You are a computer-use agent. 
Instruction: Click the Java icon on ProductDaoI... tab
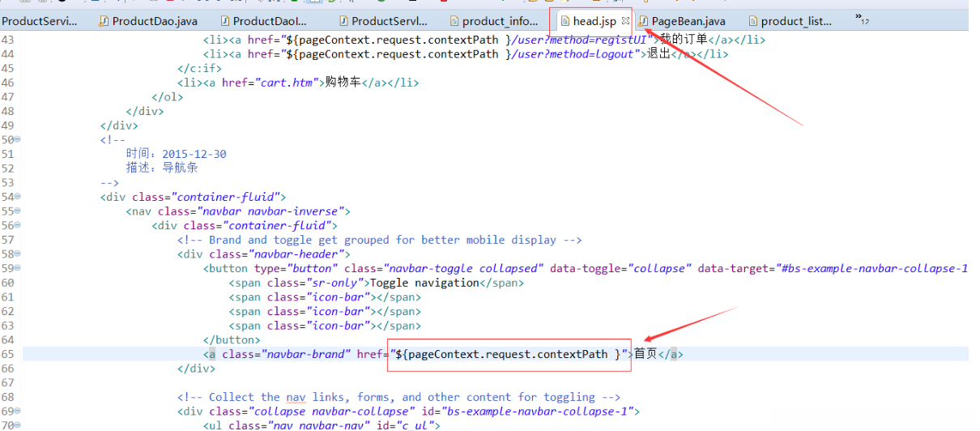[x=224, y=21]
